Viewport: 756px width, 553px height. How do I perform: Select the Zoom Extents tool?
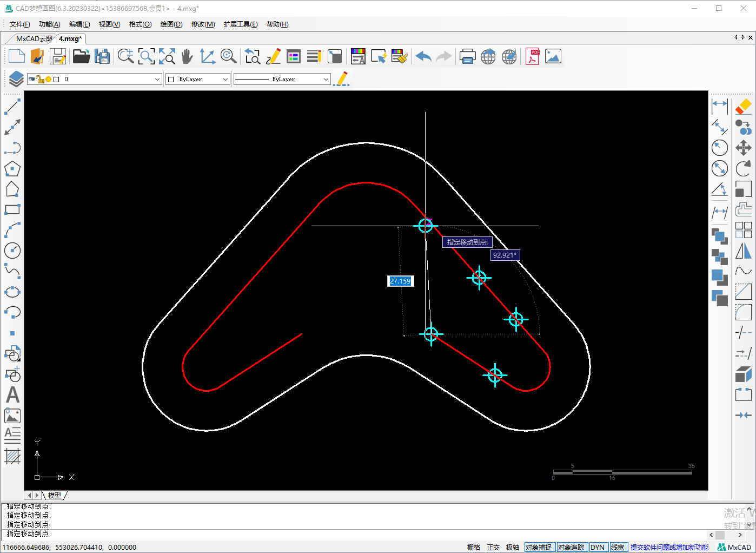pos(167,56)
